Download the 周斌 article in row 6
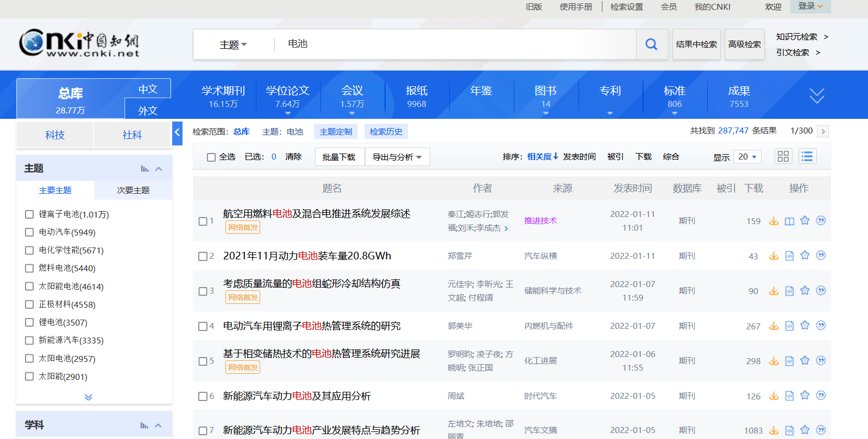The image size is (868, 439). [x=773, y=396]
